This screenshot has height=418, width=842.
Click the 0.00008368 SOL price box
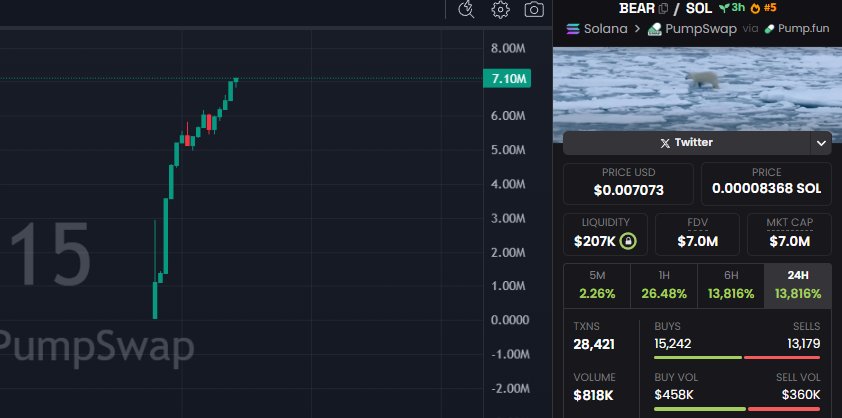pyautogui.click(x=766, y=184)
